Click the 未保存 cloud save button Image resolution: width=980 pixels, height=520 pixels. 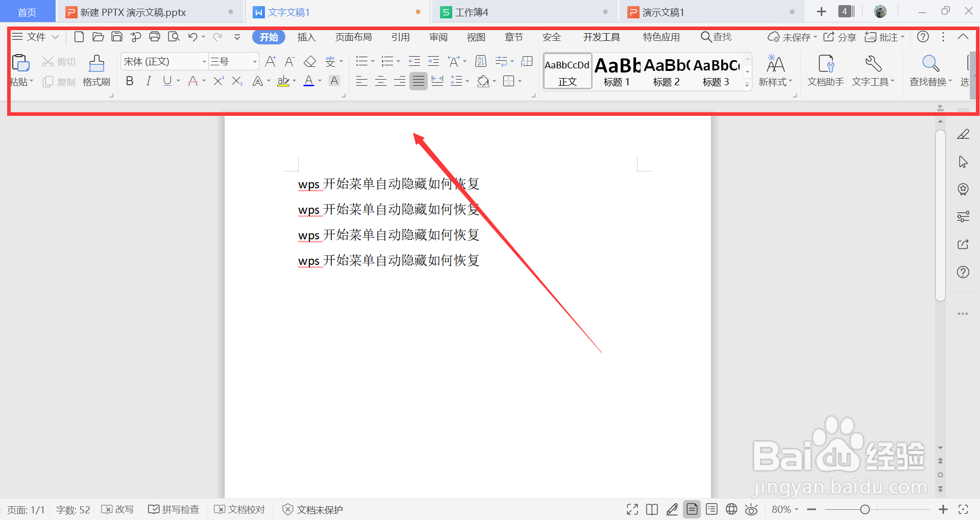[792, 37]
